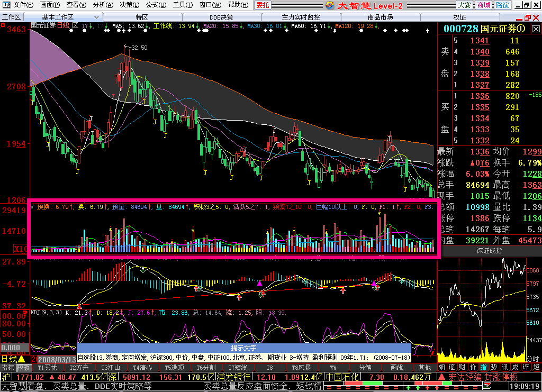Select the 其他 tab
The height and width of the screenshot is (392, 542).
click(x=424, y=368)
